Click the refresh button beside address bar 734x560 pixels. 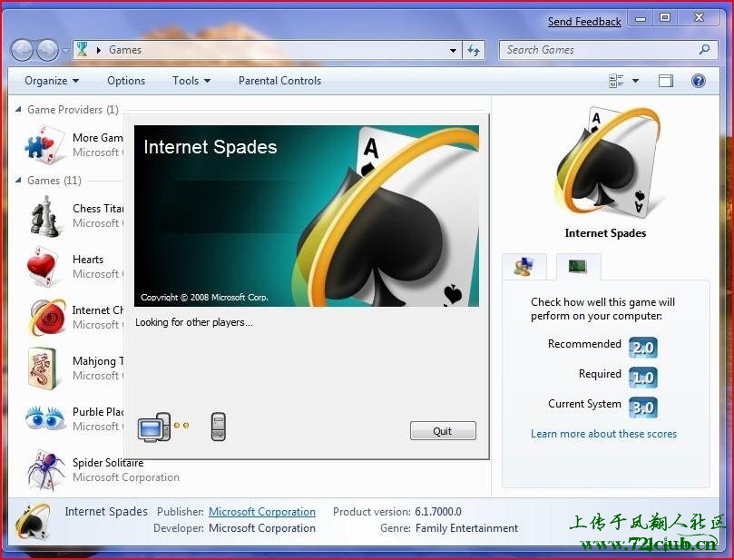474,50
